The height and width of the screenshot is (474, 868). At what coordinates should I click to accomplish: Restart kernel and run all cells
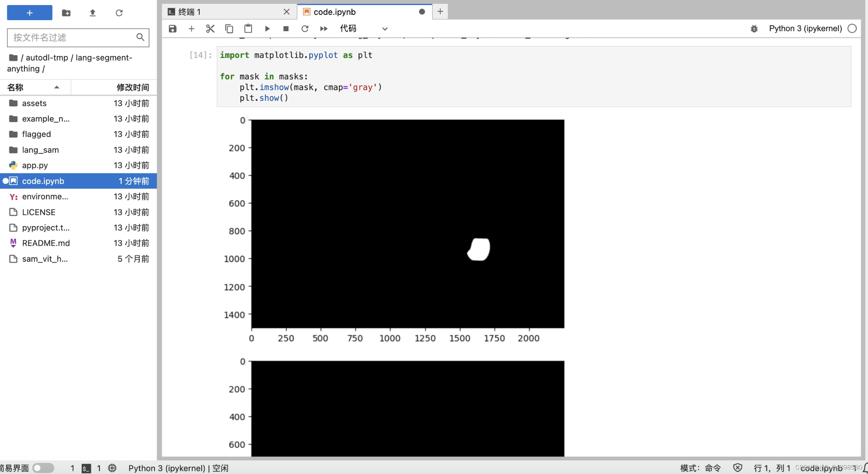pyautogui.click(x=324, y=29)
